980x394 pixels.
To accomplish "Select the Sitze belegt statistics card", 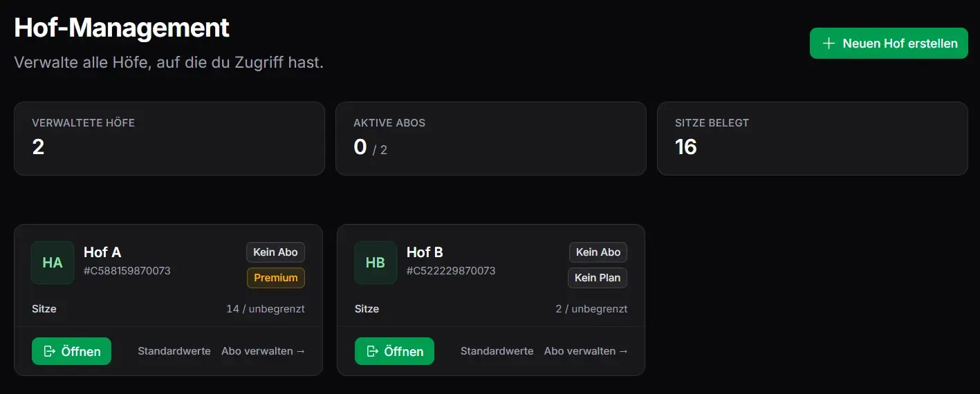I will 813,139.
